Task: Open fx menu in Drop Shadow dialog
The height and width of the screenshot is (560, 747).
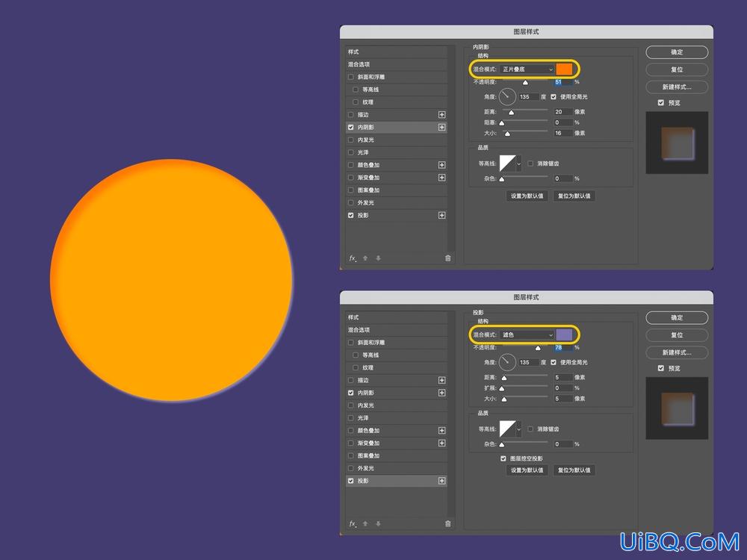Action: [353, 524]
